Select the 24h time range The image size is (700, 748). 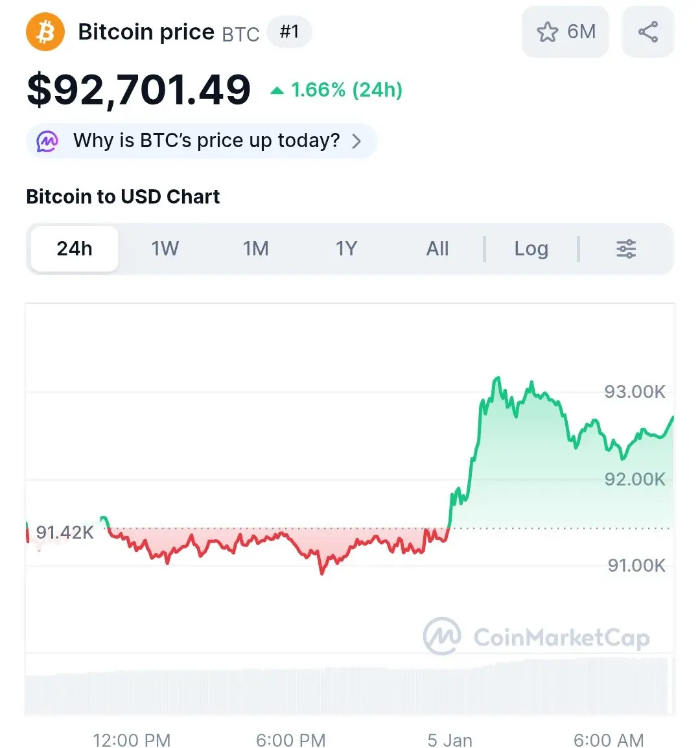(x=75, y=249)
